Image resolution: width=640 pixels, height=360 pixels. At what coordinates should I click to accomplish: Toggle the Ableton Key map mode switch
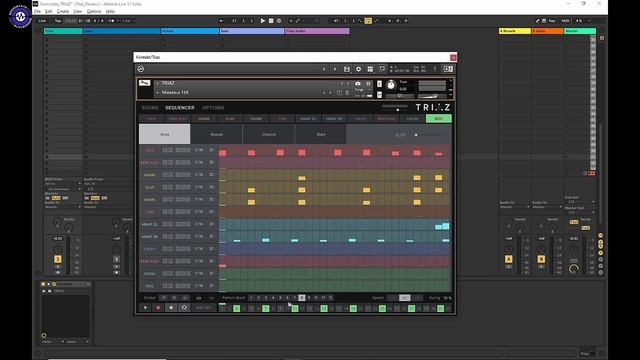coord(552,20)
